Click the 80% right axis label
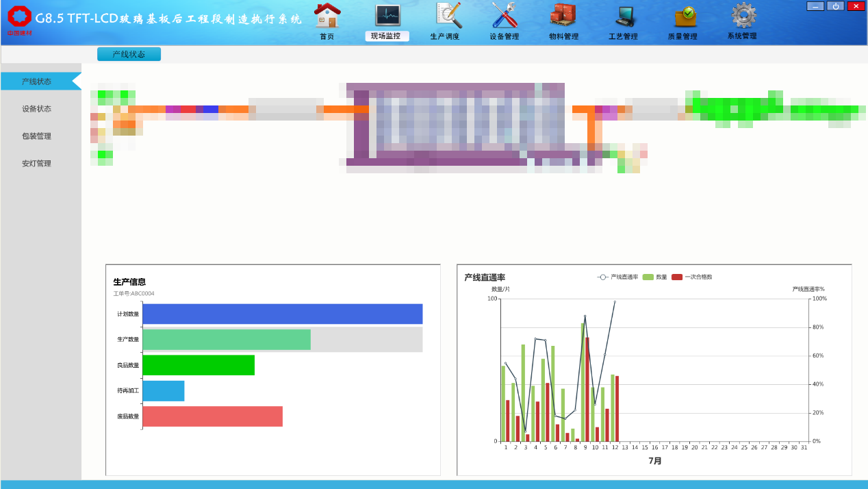 coord(819,327)
